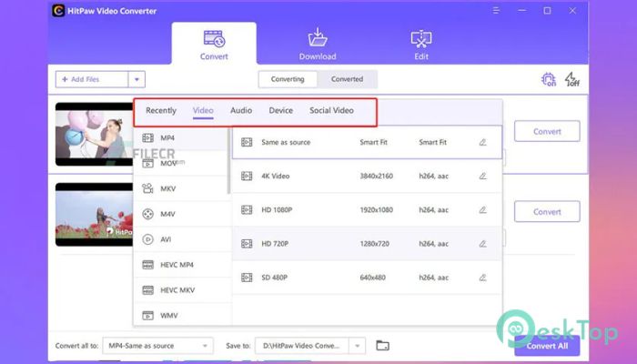Screen dimensions: 637x364
Task: Toggle the lightning lossless conversion icon
Action: 572,79
